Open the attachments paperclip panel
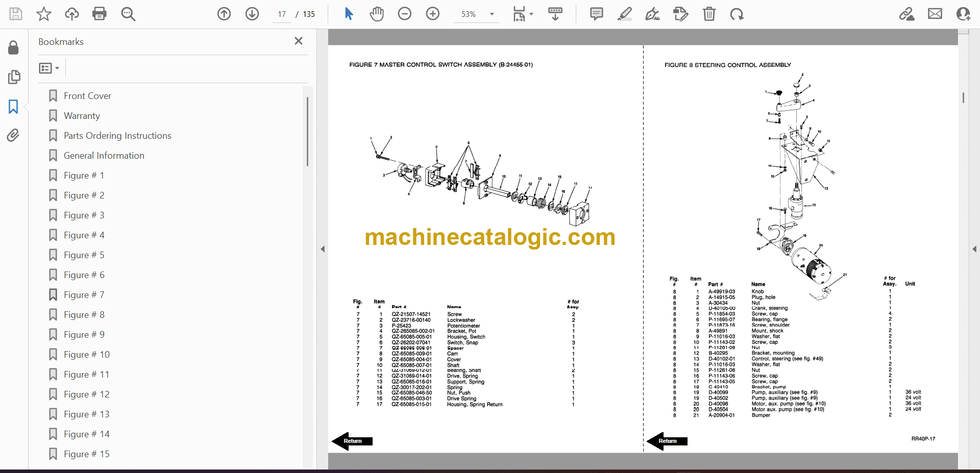 tap(13, 135)
